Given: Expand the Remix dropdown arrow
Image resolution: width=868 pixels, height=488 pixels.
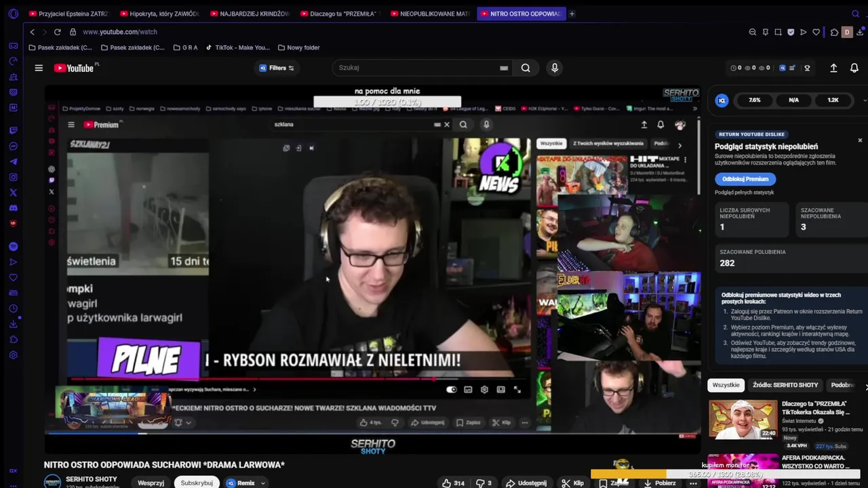Looking at the screenshot, I should click(262, 483).
